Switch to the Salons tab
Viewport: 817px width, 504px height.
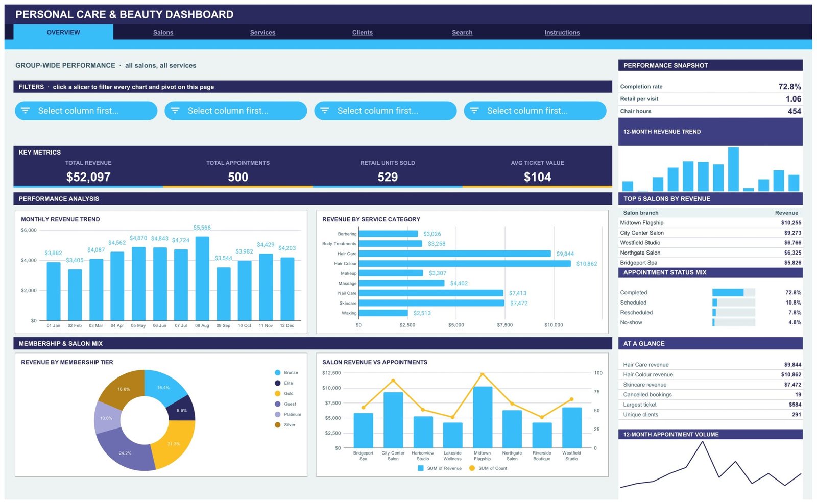point(163,32)
